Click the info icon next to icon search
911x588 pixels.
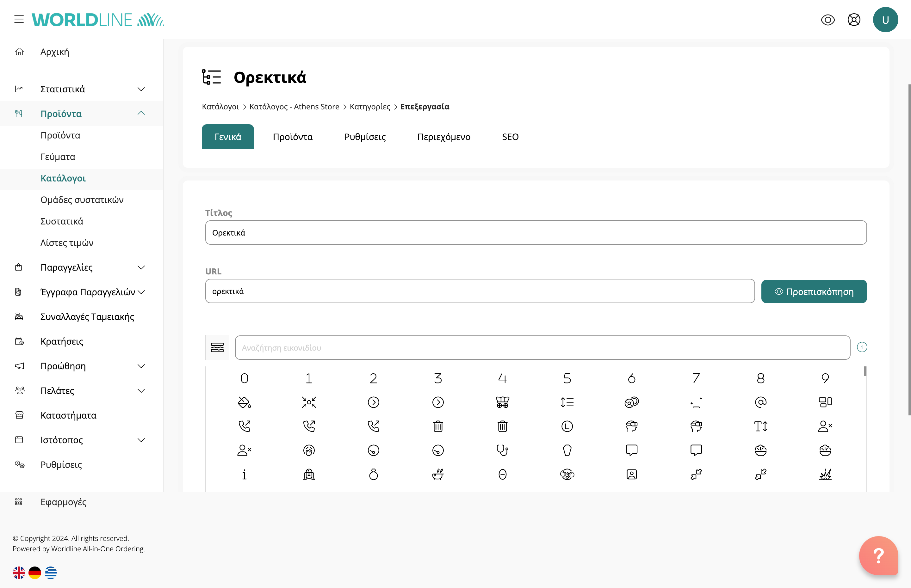pos(862,347)
